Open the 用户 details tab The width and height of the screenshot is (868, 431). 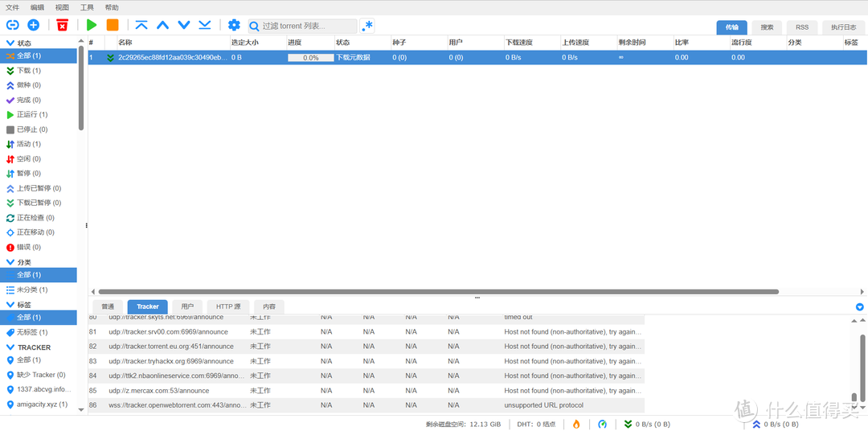click(x=187, y=306)
